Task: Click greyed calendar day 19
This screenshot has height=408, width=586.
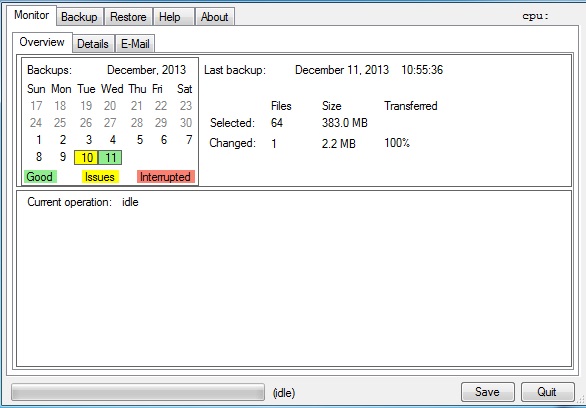Action: tap(86, 106)
